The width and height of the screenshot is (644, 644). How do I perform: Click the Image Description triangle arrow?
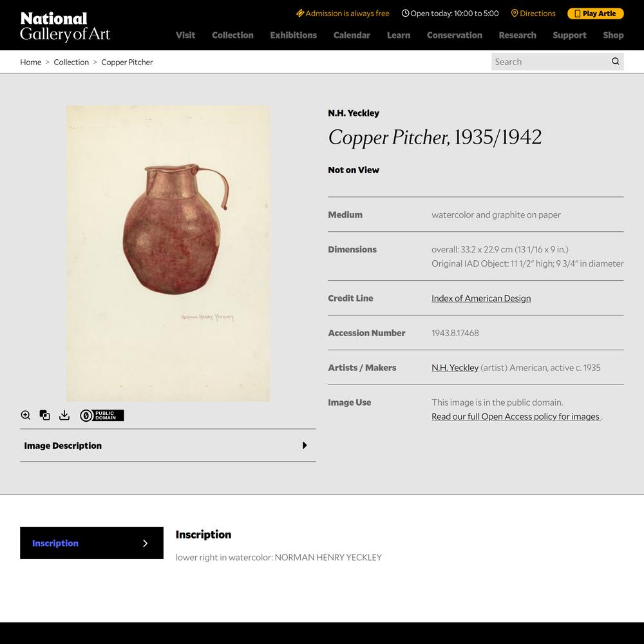point(305,446)
